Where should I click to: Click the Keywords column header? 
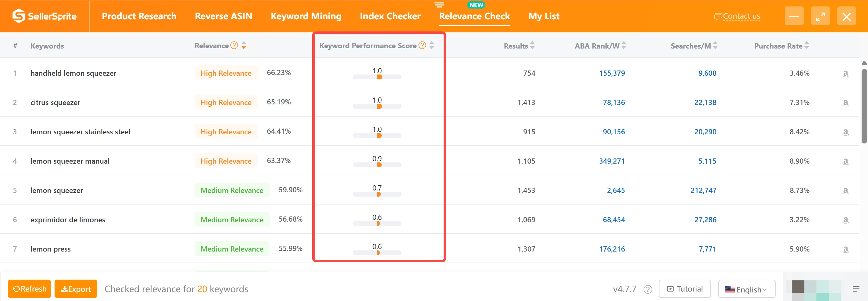[x=47, y=46]
